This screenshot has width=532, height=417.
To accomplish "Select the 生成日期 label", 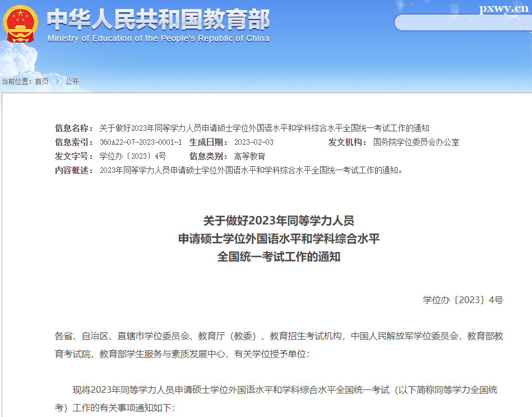I will click(209, 142).
